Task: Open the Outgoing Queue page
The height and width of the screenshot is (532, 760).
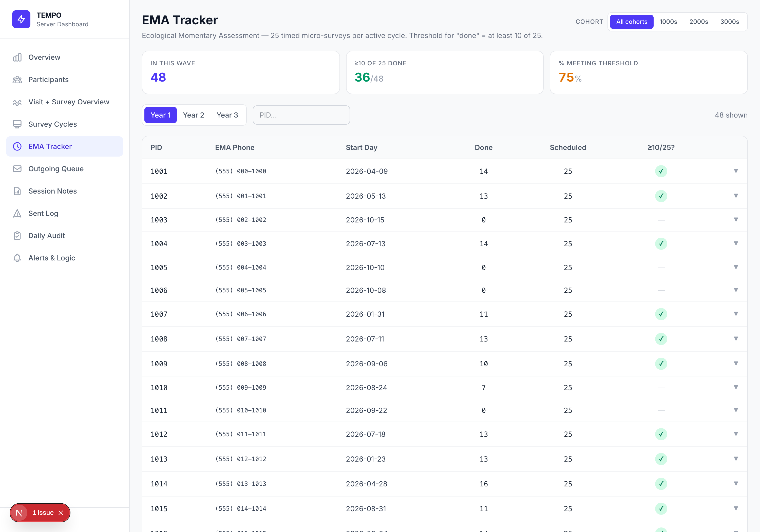Action: (65, 169)
